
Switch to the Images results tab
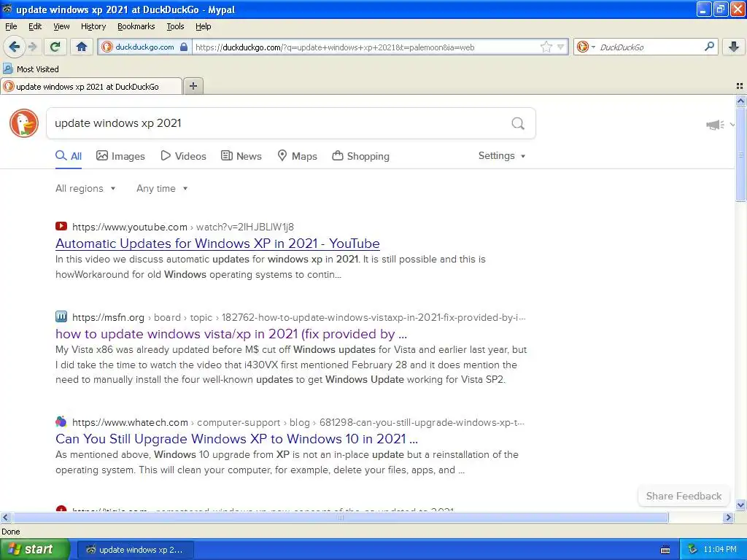point(120,156)
